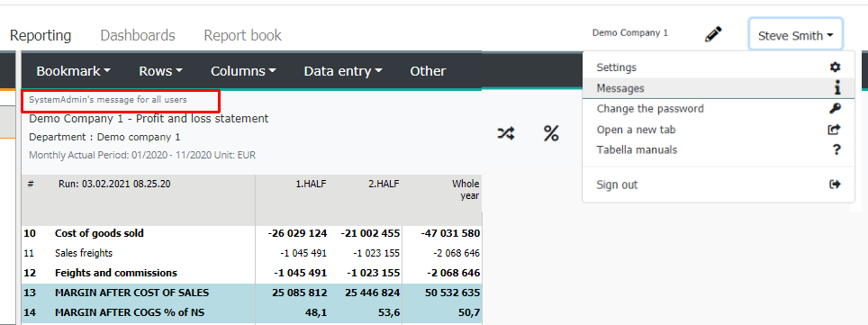Expand the Rows dropdown menu

coord(160,71)
